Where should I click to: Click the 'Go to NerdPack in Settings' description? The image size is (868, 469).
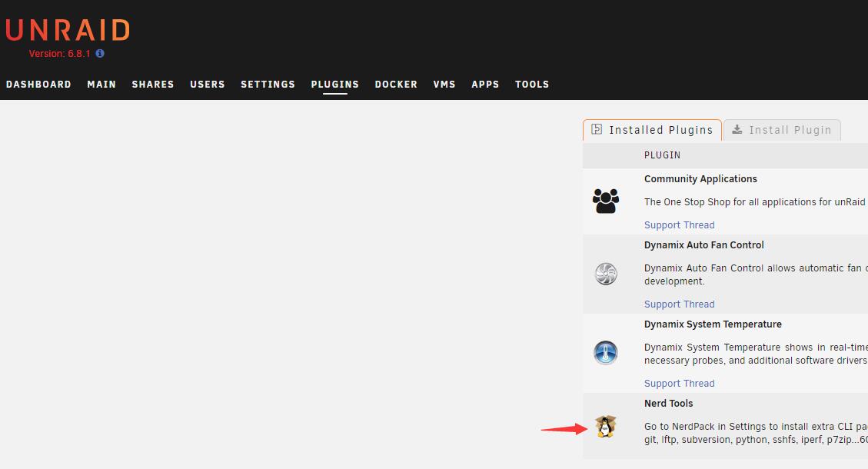coord(756,433)
